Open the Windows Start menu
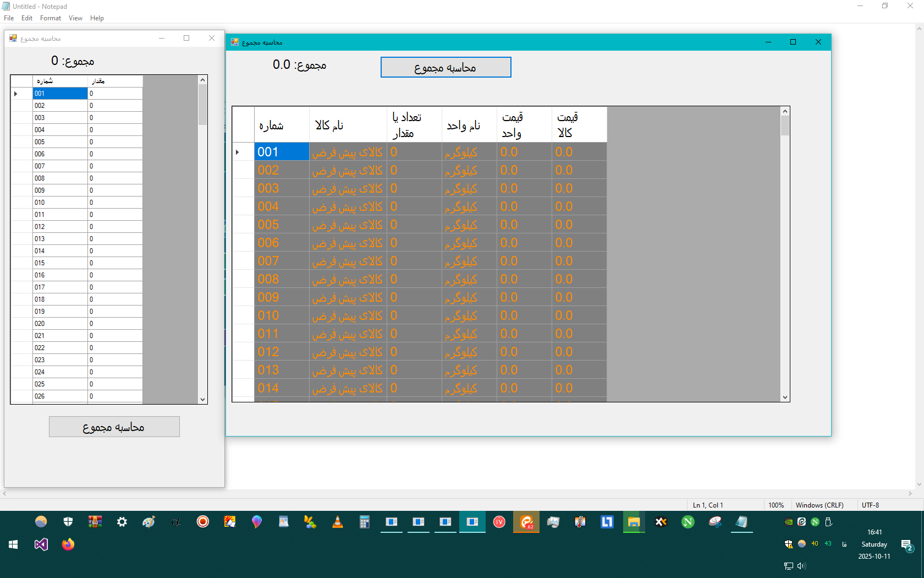The height and width of the screenshot is (578, 924). click(14, 544)
